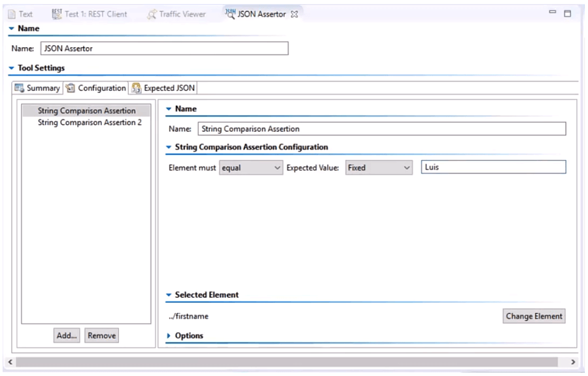The image size is (588, 376).
Task: Click the Change Element button
Action: (534, 316)
